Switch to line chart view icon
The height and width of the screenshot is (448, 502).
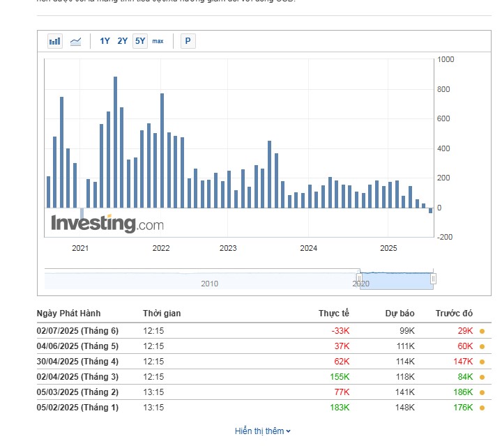pyautogui.click(x=75, y=41)
